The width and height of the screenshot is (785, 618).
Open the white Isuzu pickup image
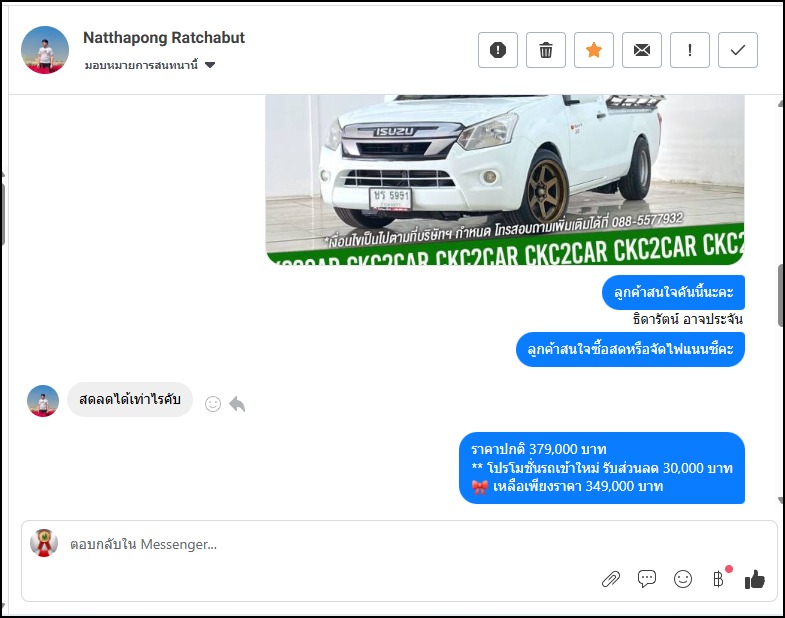(505, 179)
